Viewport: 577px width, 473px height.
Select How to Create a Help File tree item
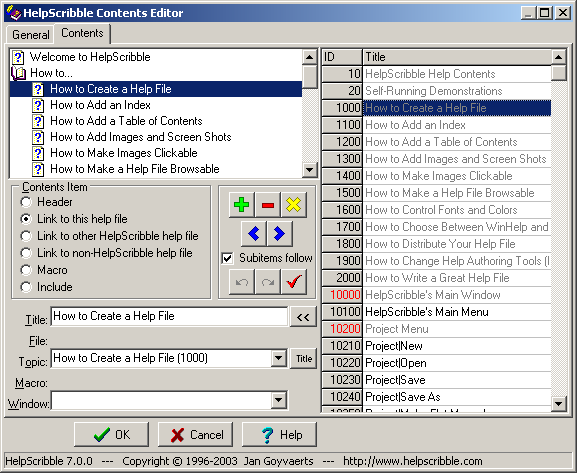156,89
